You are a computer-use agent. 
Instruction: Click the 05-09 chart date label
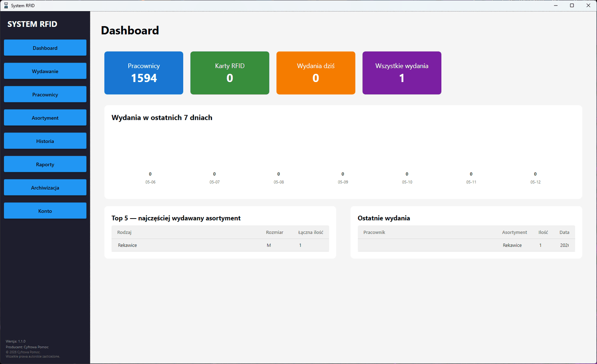pos(343,182)
